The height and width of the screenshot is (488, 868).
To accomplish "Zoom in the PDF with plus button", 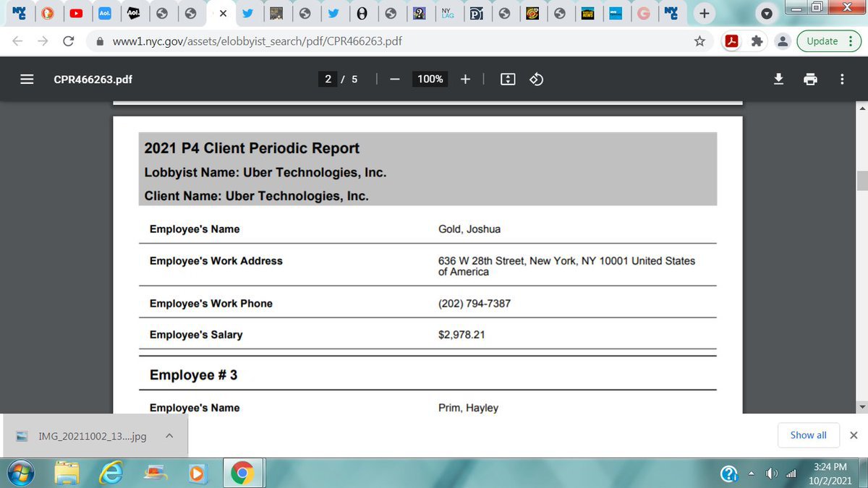I will pyautogui.click(x=465, y=80).
